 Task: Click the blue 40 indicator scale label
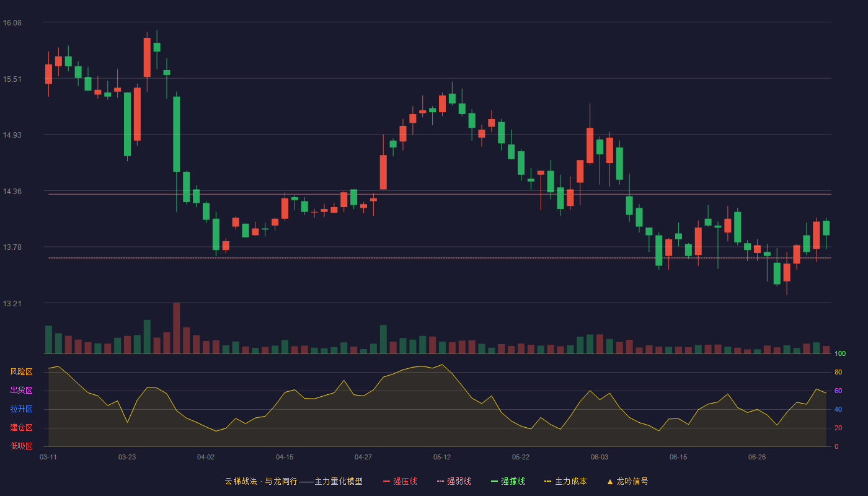[838, 409]
